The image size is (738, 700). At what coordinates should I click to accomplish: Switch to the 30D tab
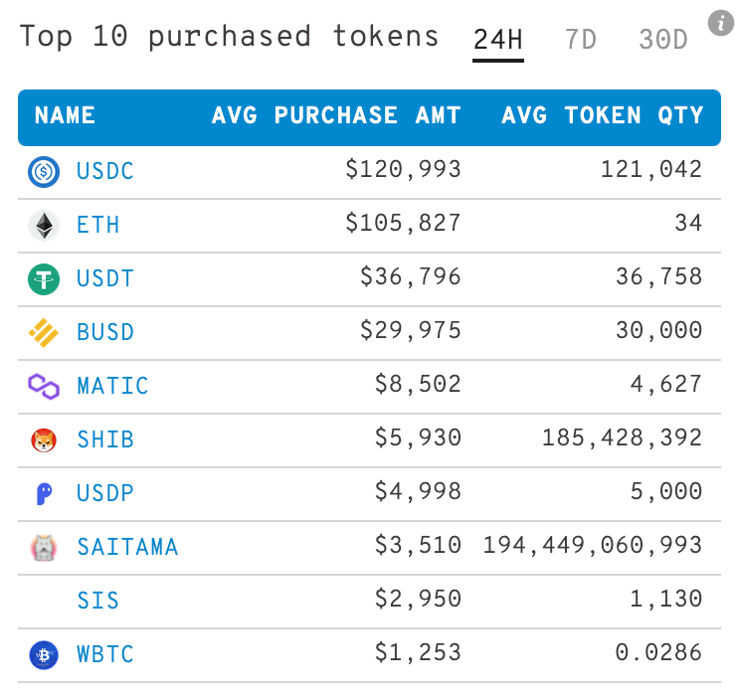[663, 41]
